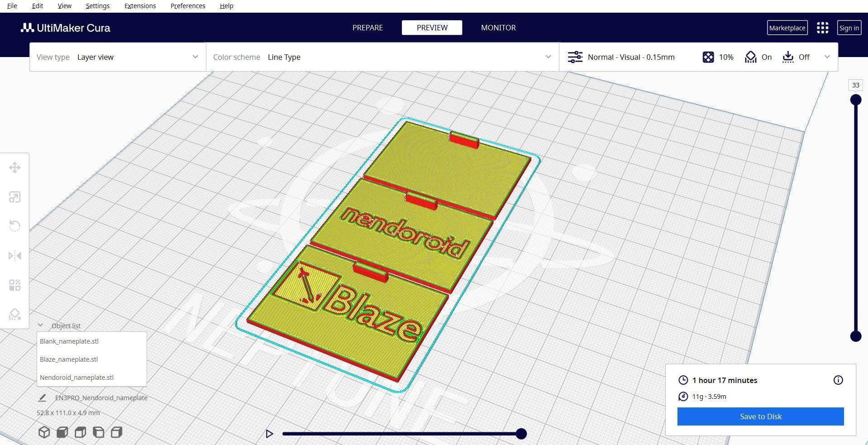The image size is (868, 445).
Task: Click the build plate adhesion icon
Action: click(x=788, y=57)
